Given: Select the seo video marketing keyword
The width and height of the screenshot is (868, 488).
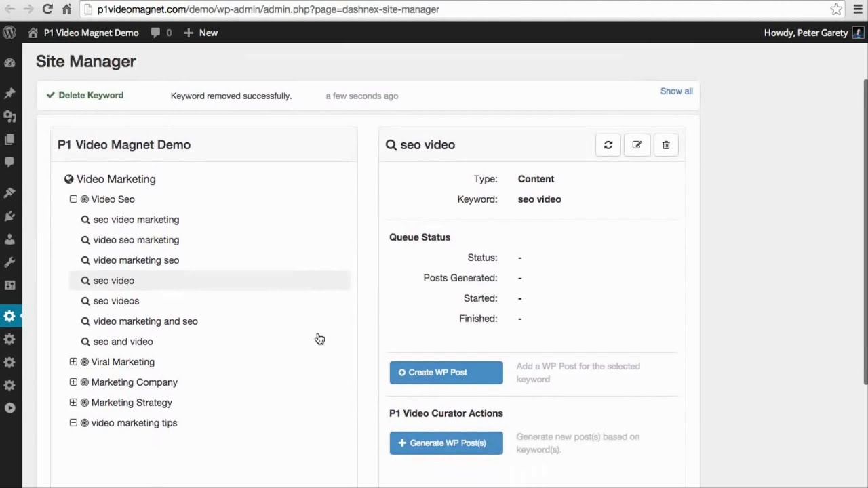Looking at the screenshot, I should [136, 220].
